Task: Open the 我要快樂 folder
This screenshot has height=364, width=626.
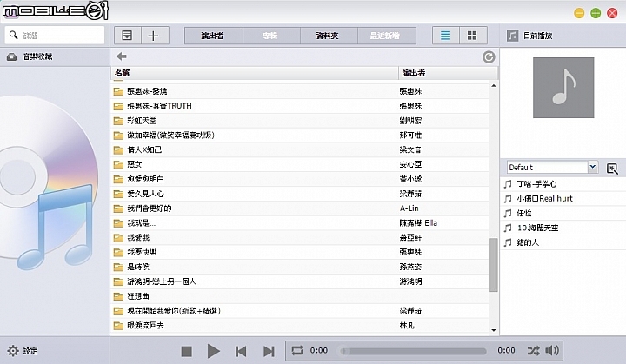Action: click(x=300, y=252)
